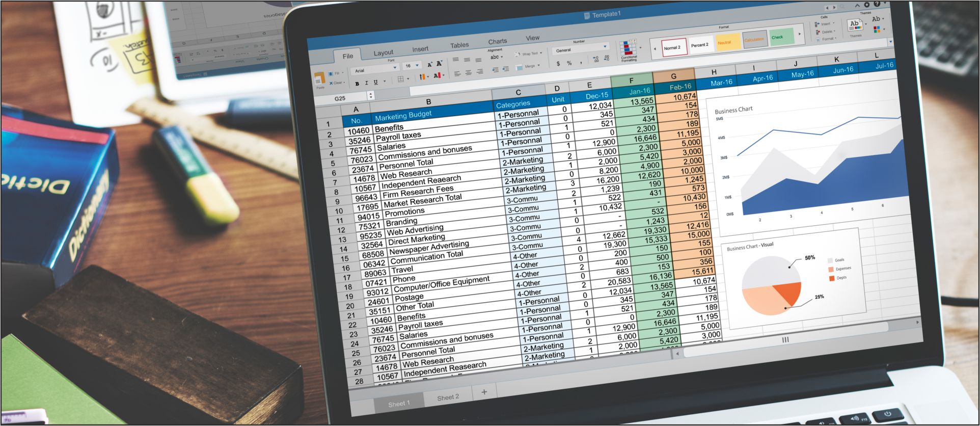Click the help question mark icon
This screenshot has height=426, width=980.
[x=877, y=4]
